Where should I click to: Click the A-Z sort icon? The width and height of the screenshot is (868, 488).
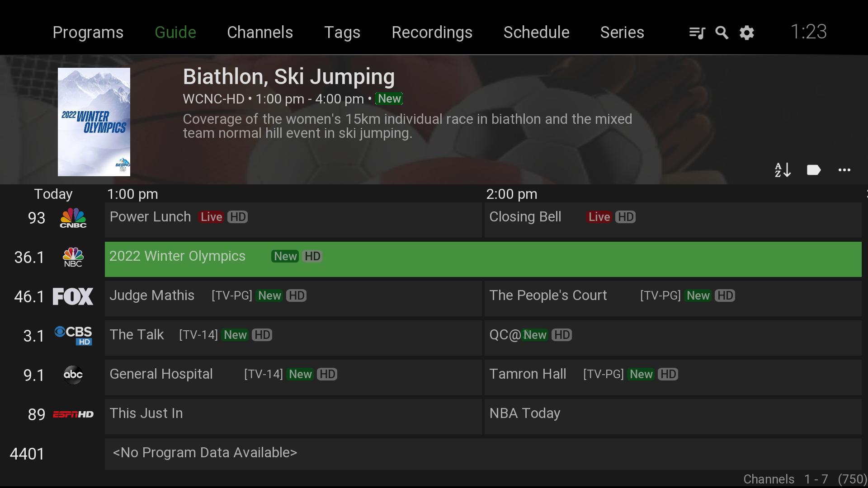(783, 170)
